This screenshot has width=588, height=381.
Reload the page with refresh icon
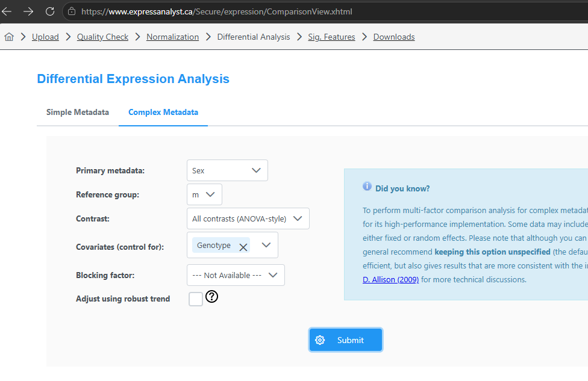50,11
